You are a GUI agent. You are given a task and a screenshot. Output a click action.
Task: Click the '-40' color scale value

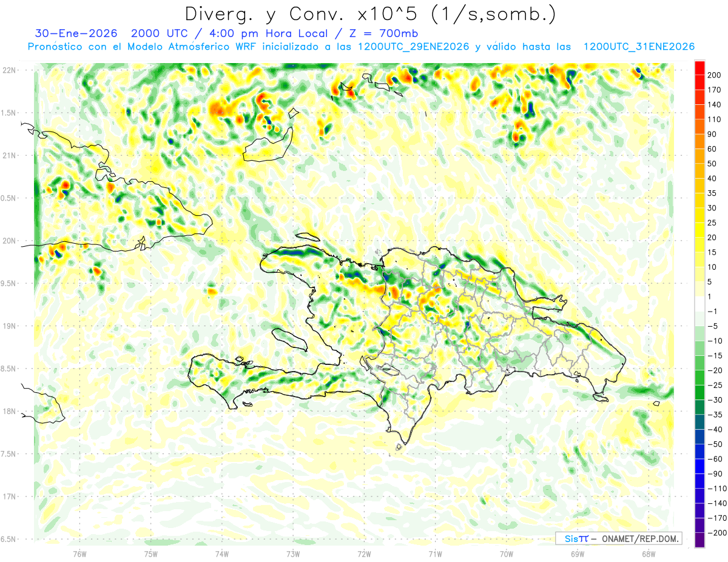pyautogui.click(x=714, y=429)
